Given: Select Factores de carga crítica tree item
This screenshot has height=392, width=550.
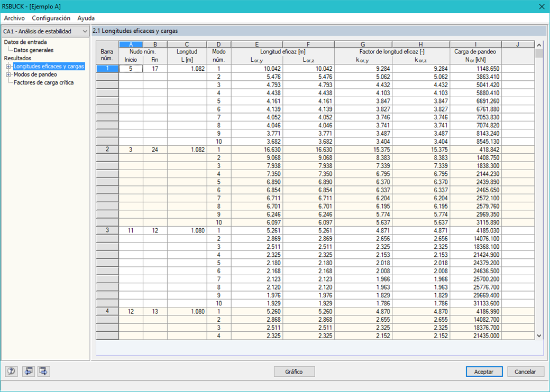Looking at the screenshot, I should tap(43, 82).
